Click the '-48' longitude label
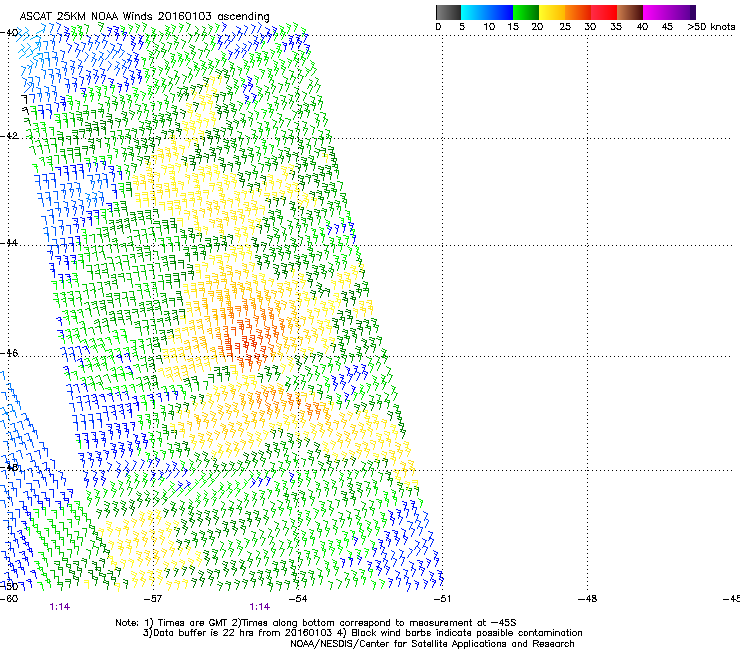 click(x=588, y=599)
